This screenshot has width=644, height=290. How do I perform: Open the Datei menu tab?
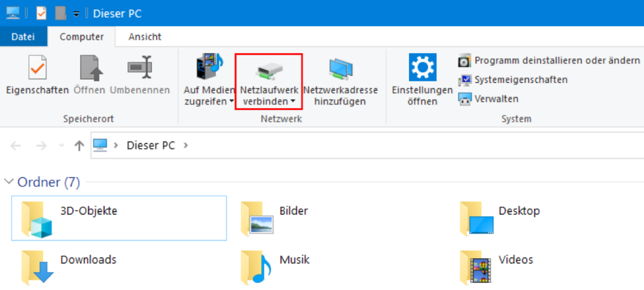(23, 37)
